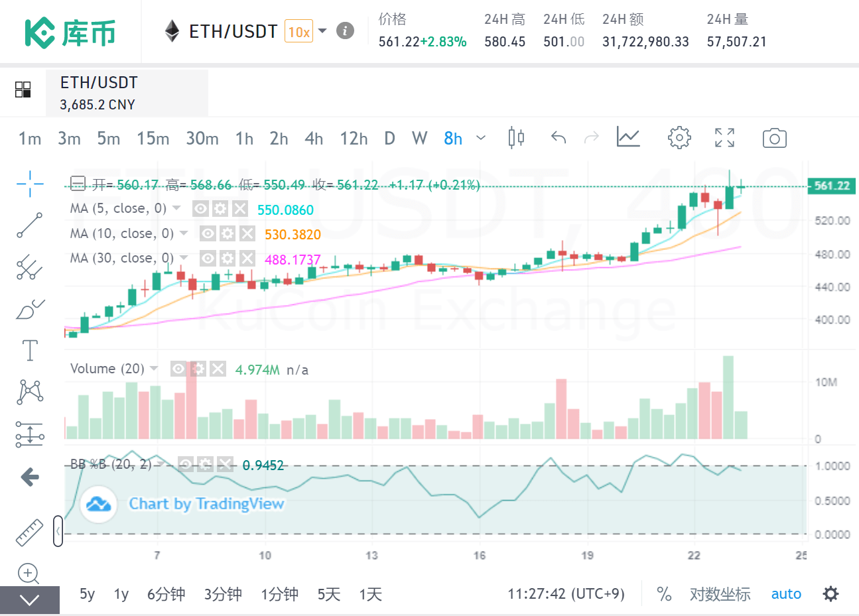Open the 8h timeframe dropdown arrow
This screenshot has width=859, height=616.
(x=480, y=137)
